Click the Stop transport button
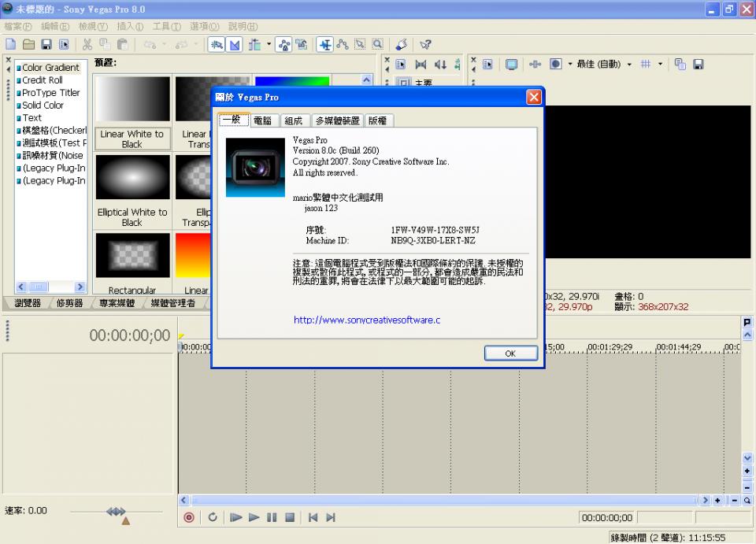Image resolution: width=756 pixels, height=544 pixels. (x=290, y=517)
